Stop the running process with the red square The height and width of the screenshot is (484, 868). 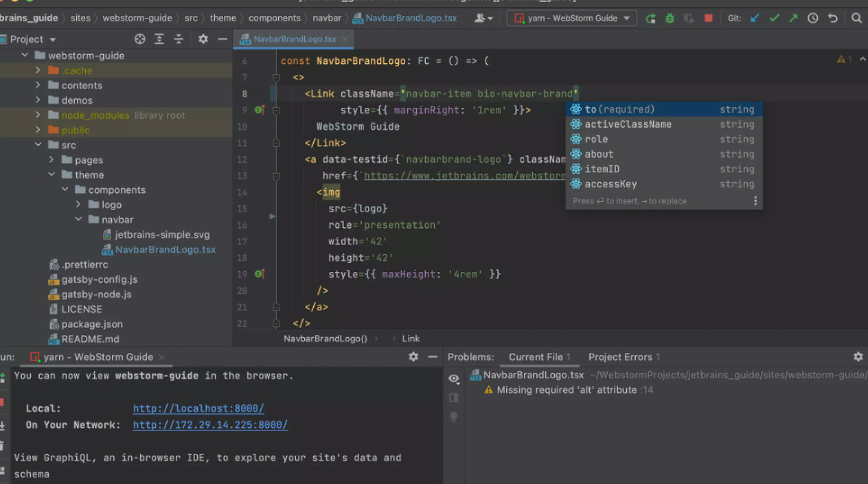709,19
